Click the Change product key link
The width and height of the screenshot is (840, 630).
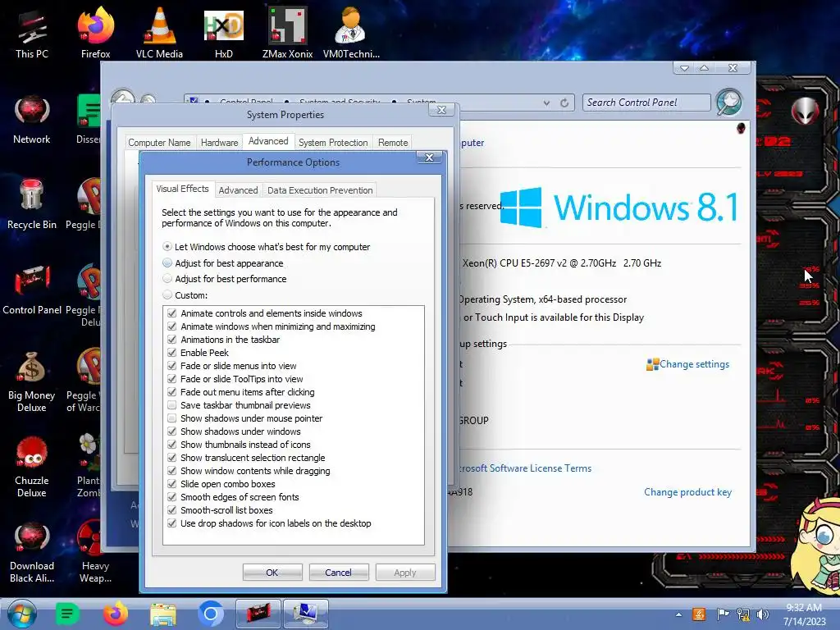687,492
